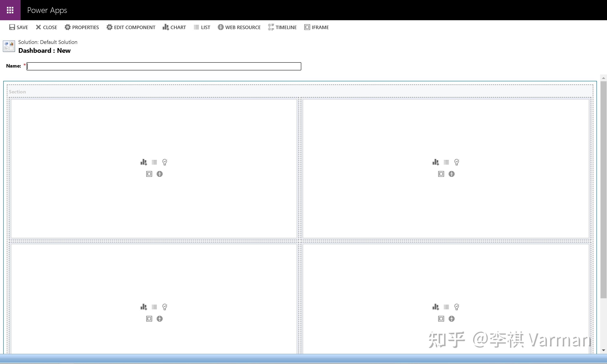Click LIST in the top toolbar

pyautogui.click(x=202, y=27)
